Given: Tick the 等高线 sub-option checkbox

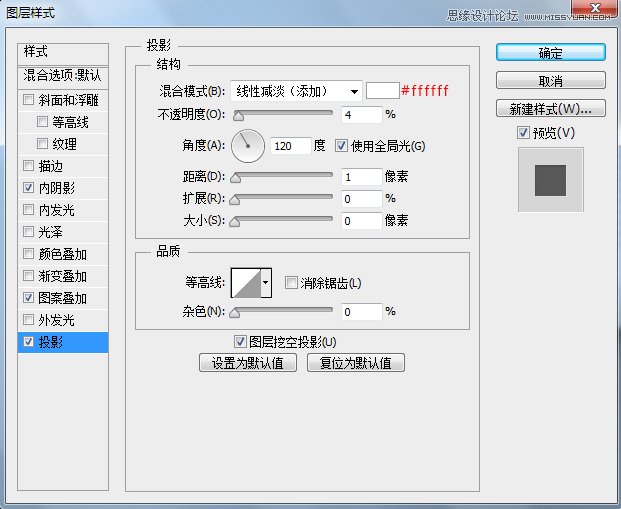Looking at the screenshot, I should [42, 121].
